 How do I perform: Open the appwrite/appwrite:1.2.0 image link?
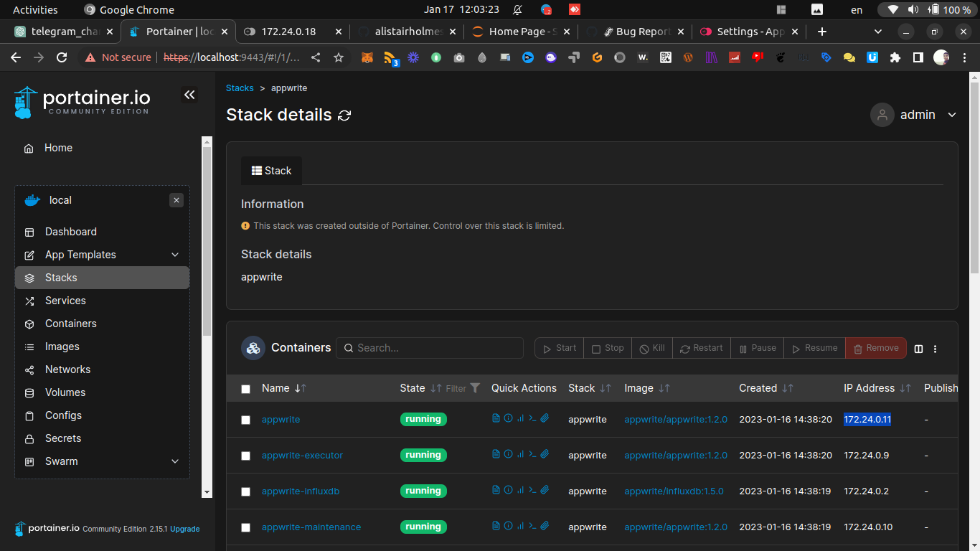[x=675, y=419]
